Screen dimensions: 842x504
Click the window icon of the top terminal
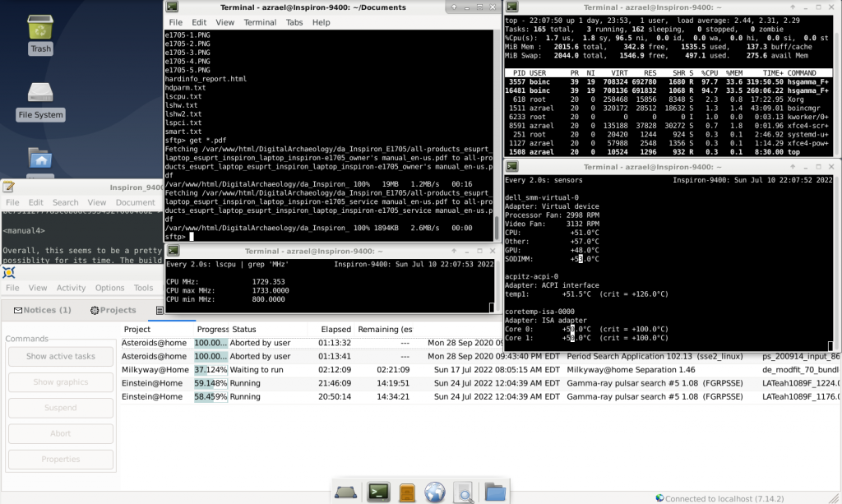(x=511, y=7)
